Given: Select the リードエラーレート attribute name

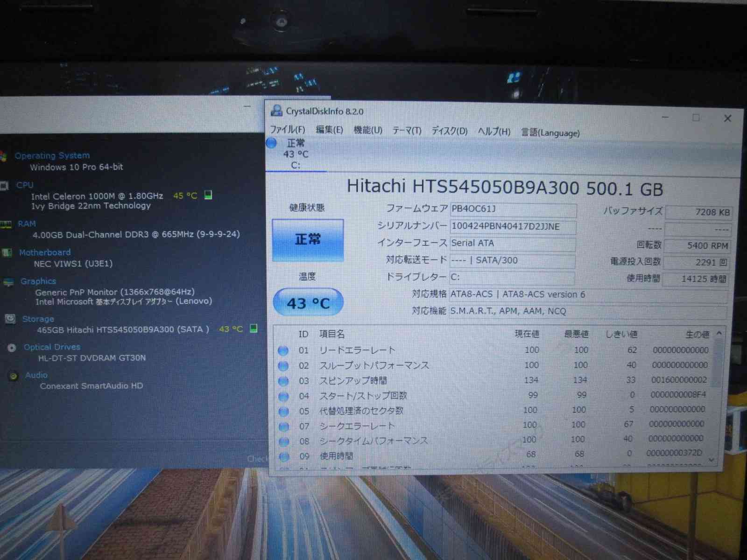Looking at the screenshot, I should 357,350.
